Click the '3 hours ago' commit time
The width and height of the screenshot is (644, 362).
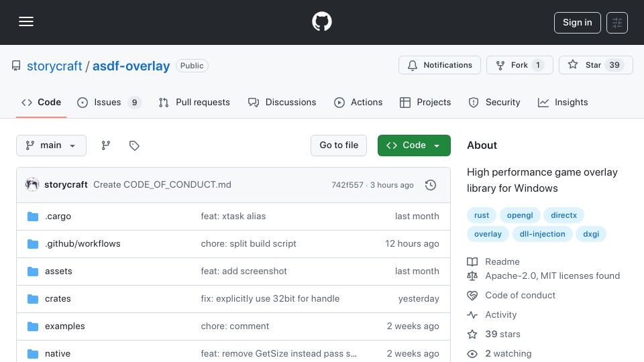click(392, 185)
